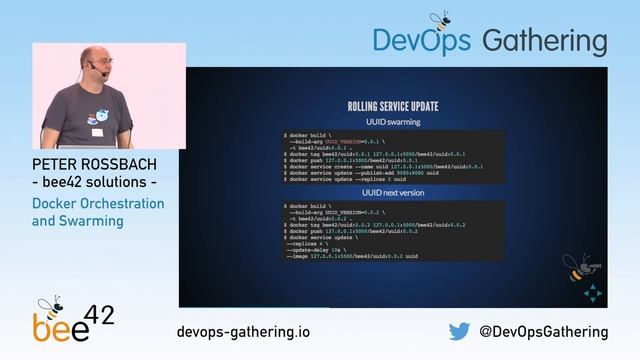640x360 pixels.
Task: Click the '--image 127.0.0.1:5000/bee42/uuid:0.0.2 uuid' line
Action: (x=352, y=256)
